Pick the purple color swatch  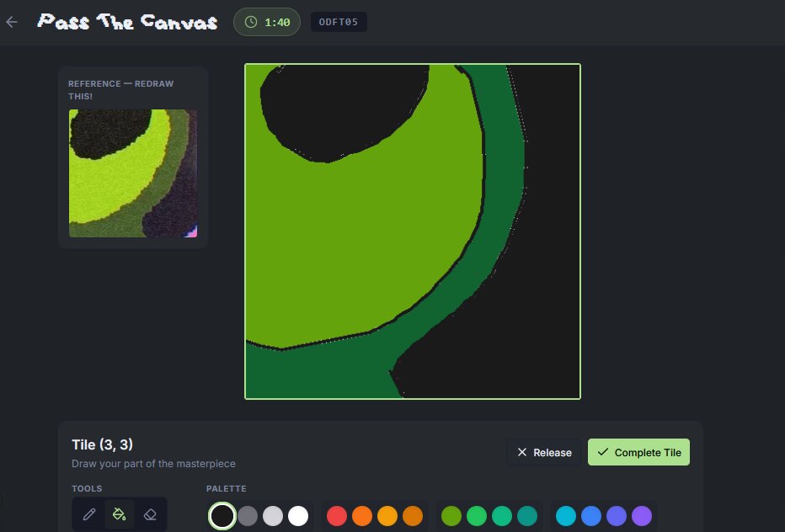(x=642, y=515)
